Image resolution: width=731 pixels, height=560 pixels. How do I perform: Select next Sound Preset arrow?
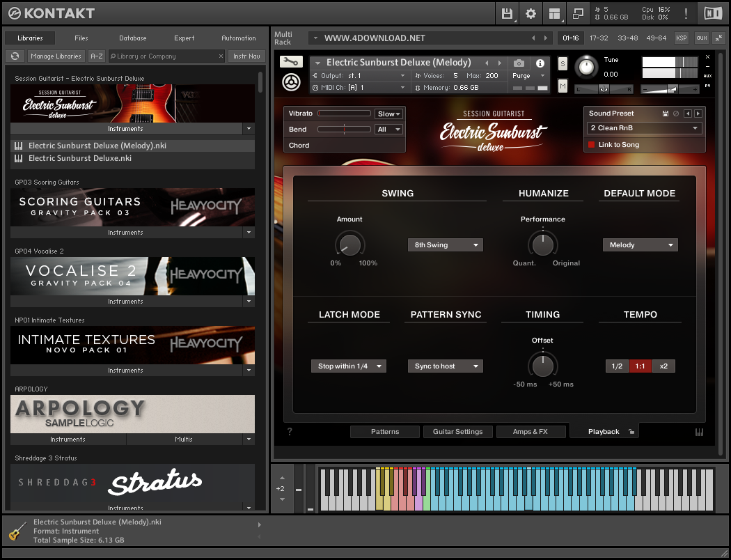click(698, 114)
